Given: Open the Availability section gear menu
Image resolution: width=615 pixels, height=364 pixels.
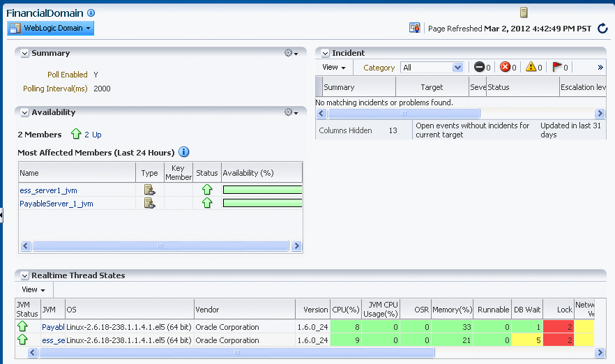Looking at the screenshot, I should [291, 112].
